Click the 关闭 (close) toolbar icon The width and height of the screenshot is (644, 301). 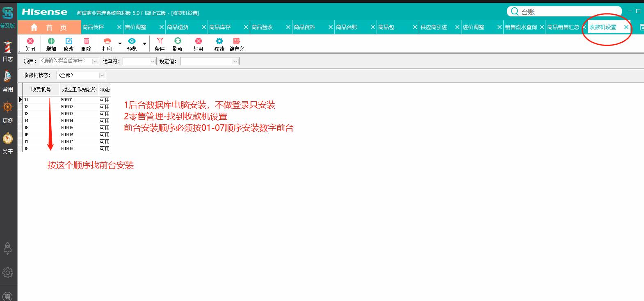[30, 41]
